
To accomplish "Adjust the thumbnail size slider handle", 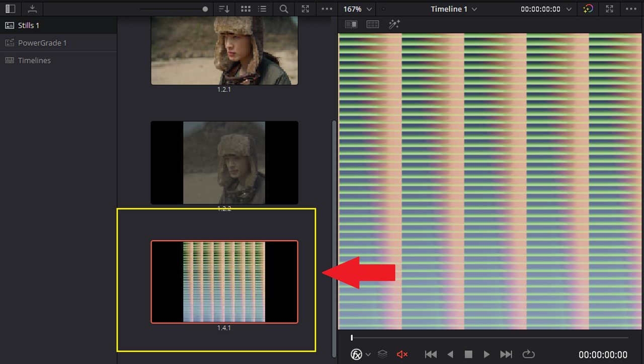I will coord(205,9).
